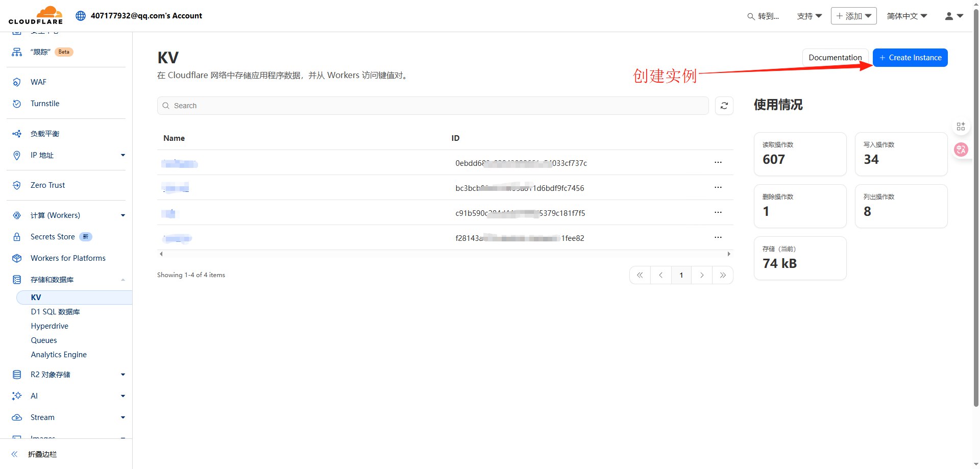This screenshot has width=980, height=469.
Task: Click the Cloudflare logo
Action: [36, 15]
